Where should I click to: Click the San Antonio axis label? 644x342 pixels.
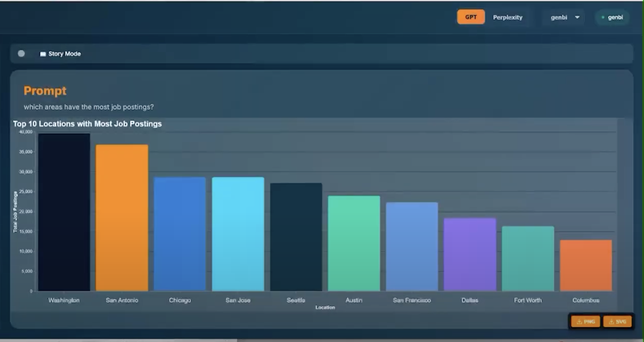point(122,300)
